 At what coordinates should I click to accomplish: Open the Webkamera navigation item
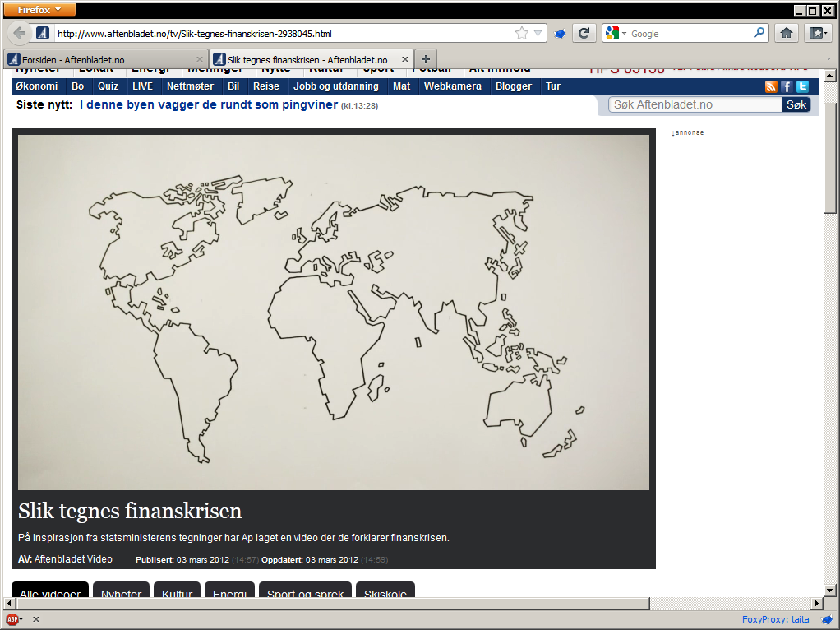pos(453,86)
